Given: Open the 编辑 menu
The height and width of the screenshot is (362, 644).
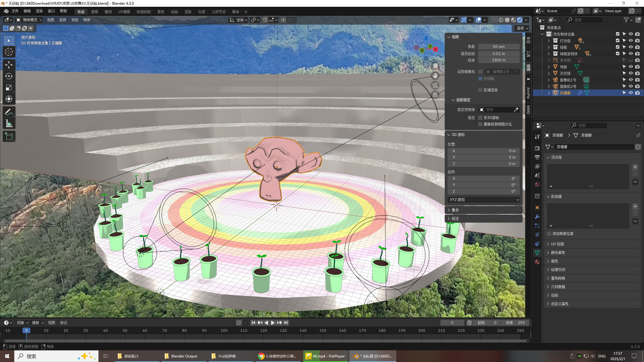Looking at the screenshot, I should pyautogui.click(x=27, y=11).
